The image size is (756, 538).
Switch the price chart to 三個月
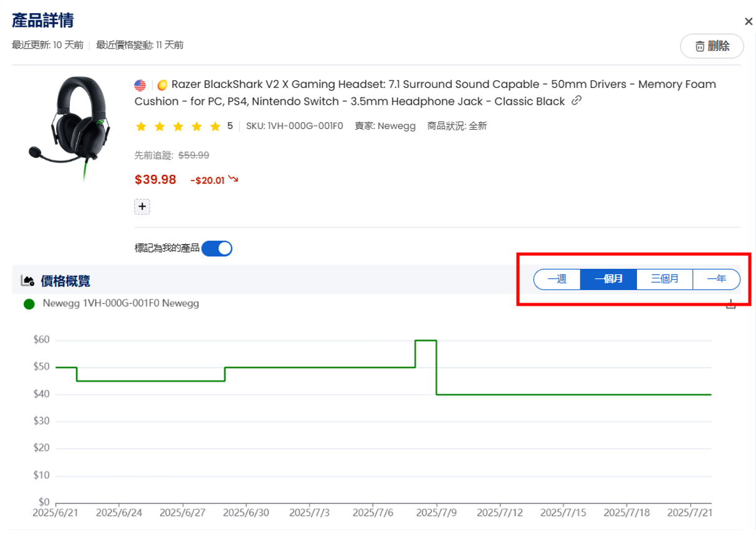665,280
